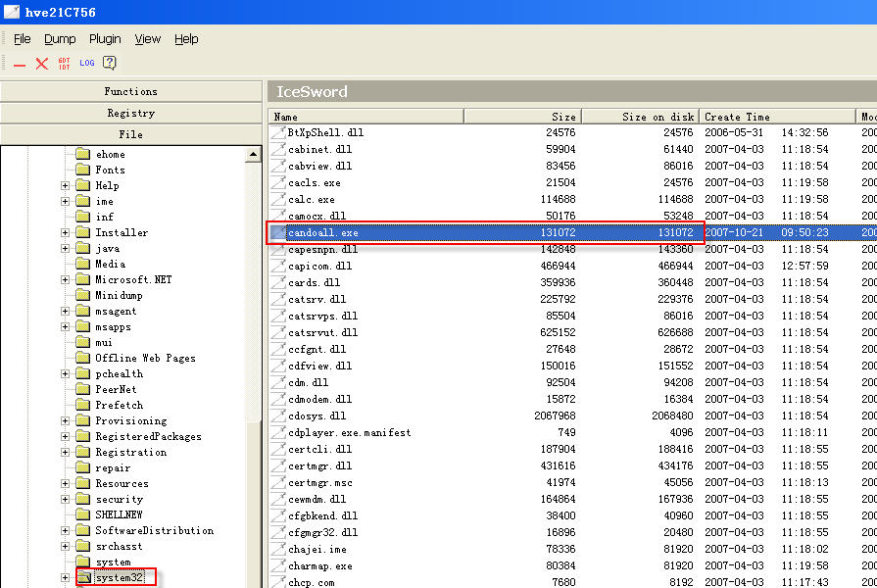The height and width of the screenshot is (588, 877).
Task: Click the red minus toolbar icon
Action: [20, 64]
